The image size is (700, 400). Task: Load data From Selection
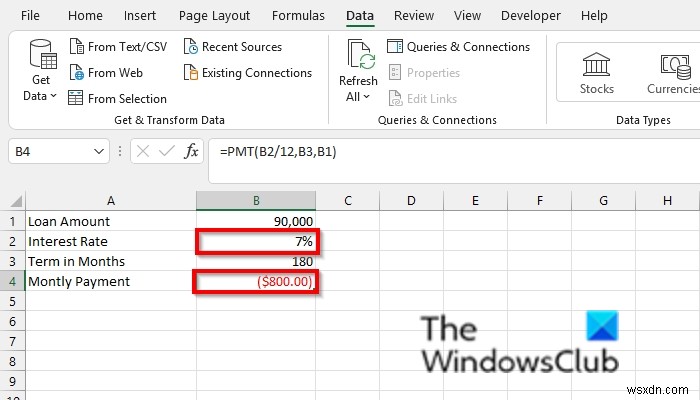click(x=117, y=98)
